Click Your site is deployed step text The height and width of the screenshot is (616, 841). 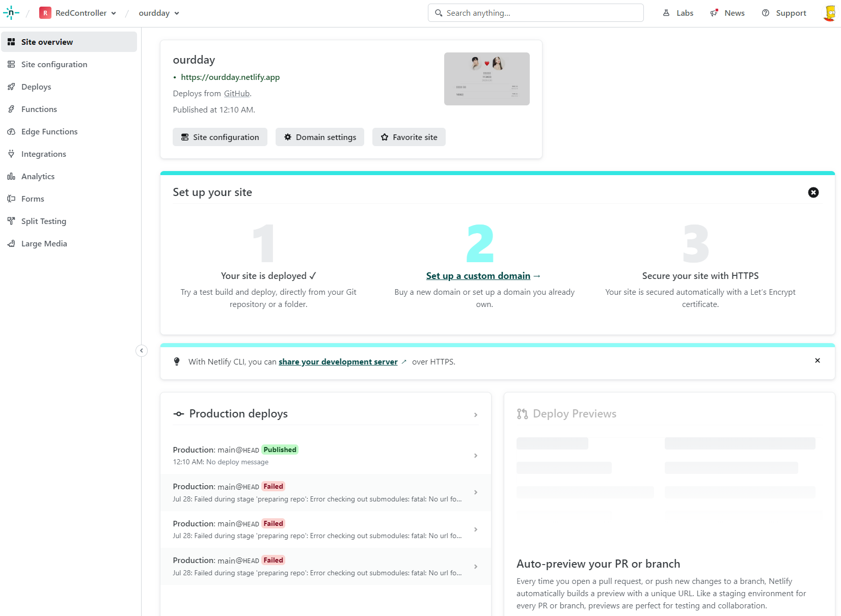tap(268, 276)
